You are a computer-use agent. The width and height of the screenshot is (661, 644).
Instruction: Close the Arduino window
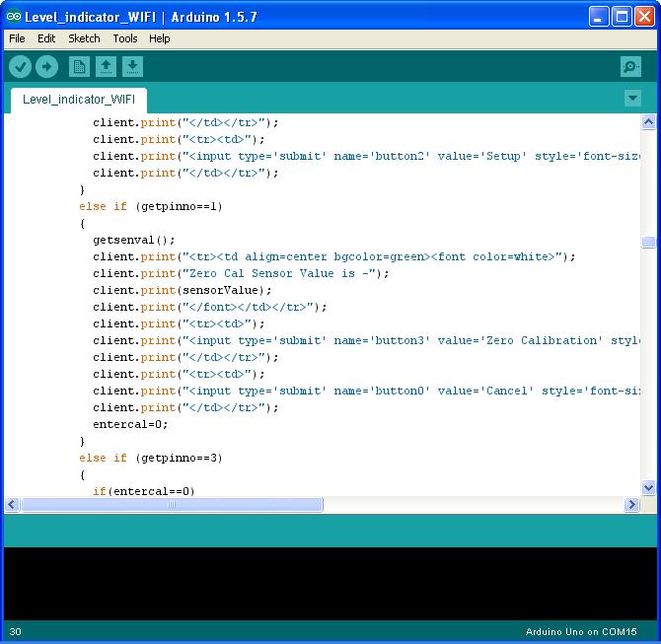pos(645,17)
